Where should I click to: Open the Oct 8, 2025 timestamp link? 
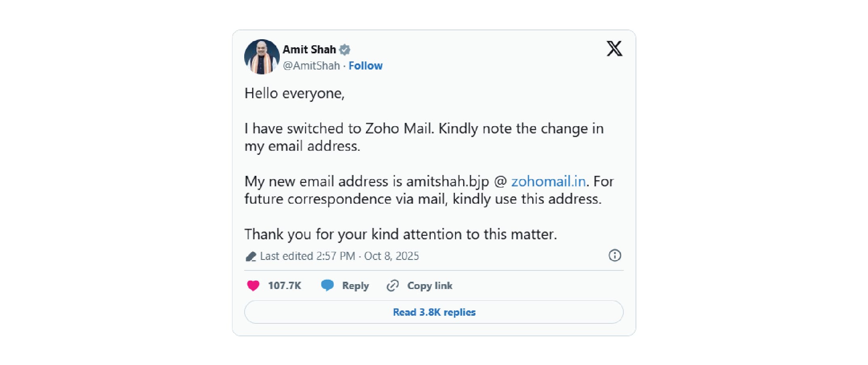tap(393, 256)
